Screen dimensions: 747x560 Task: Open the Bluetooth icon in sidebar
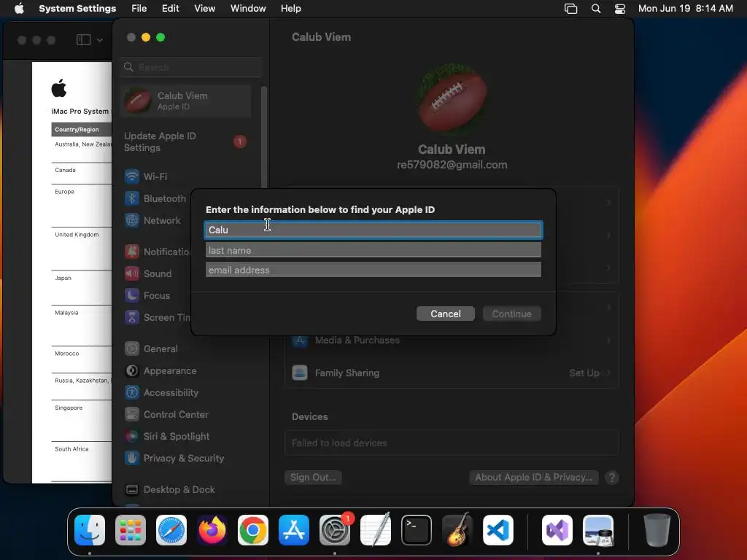coord(132,198)
